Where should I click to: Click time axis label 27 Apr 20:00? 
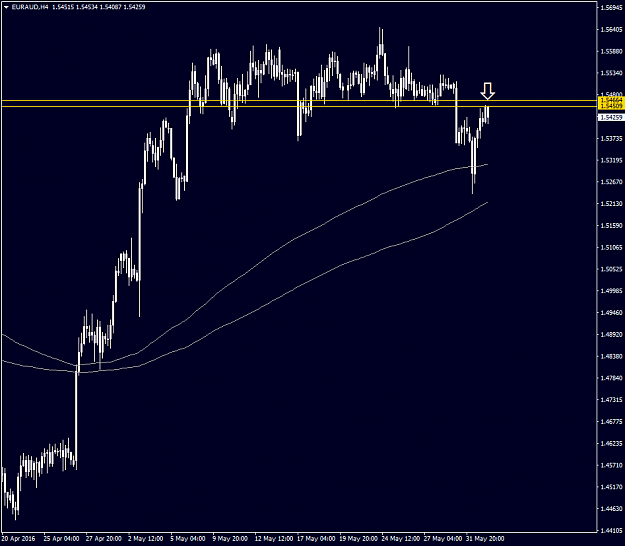point(104,539)
